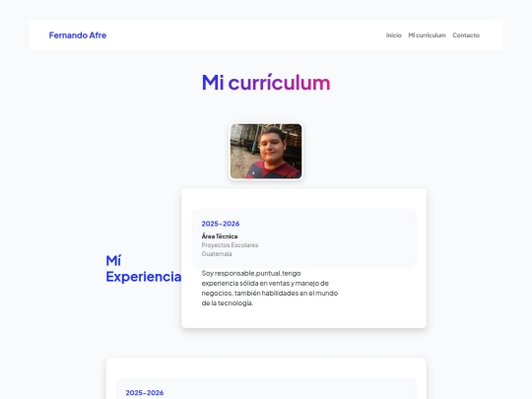Image resolution: width=532 pixels, height=399 pixels.
Task: Open the Inicio navigation link
Action: (x=393, y=35)
